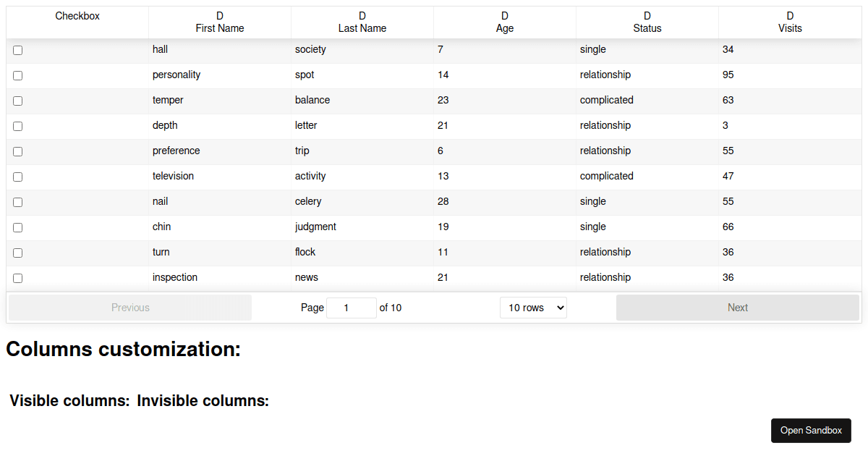Check the checkbox for the hall row
868x456 pixels.
18,51
